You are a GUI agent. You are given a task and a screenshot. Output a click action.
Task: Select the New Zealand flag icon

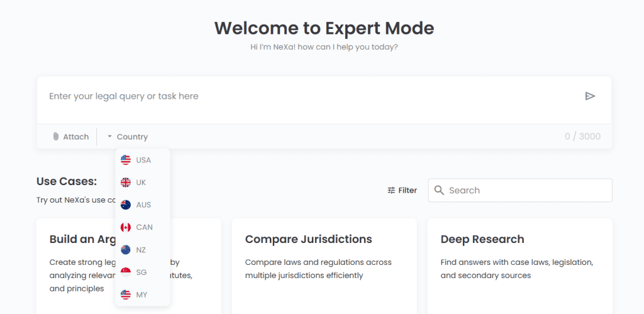click(x=126, y=250)
